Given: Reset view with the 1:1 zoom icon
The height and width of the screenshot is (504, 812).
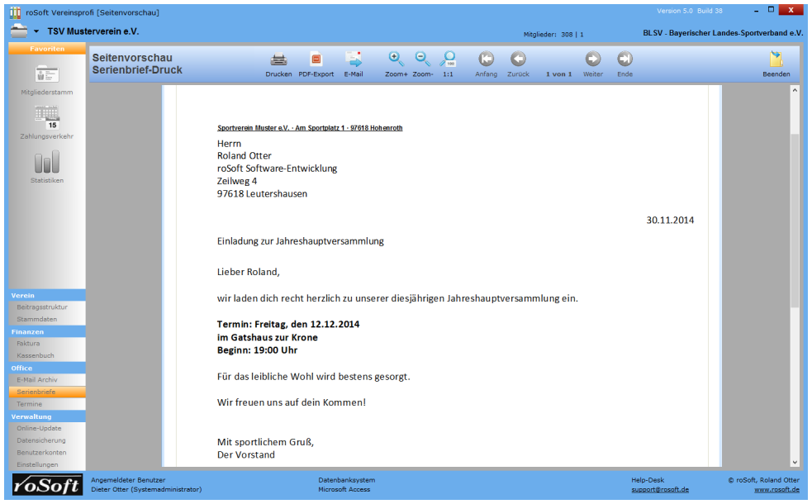Looking at the screenshot, I should (448, 59).
